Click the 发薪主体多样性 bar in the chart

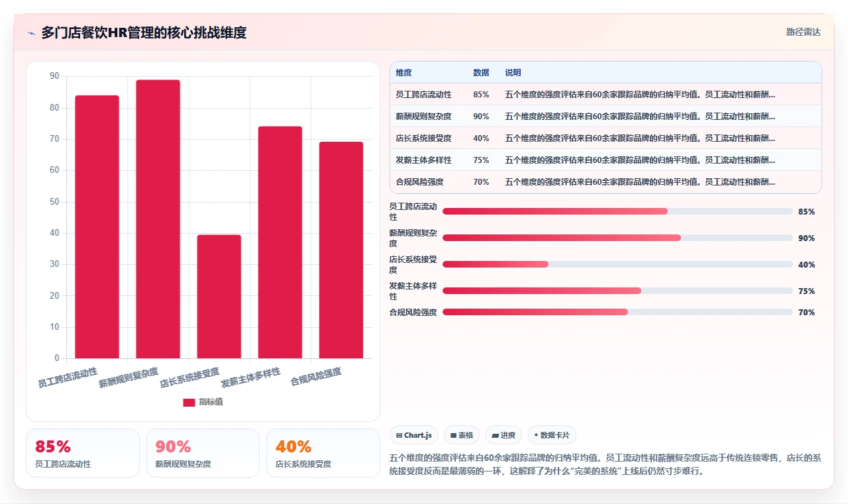[x=280, y=242]
